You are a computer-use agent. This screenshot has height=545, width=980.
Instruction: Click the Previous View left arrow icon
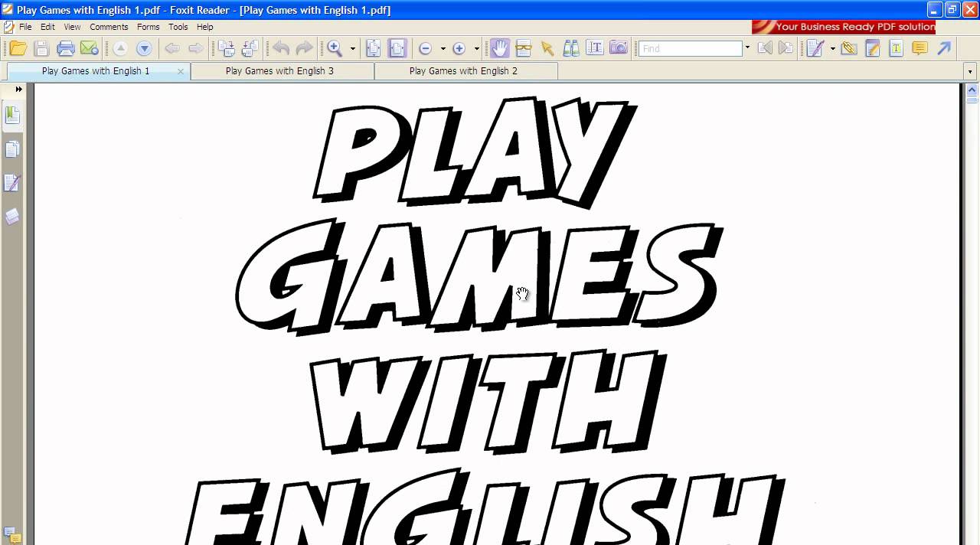click(172, 48)
